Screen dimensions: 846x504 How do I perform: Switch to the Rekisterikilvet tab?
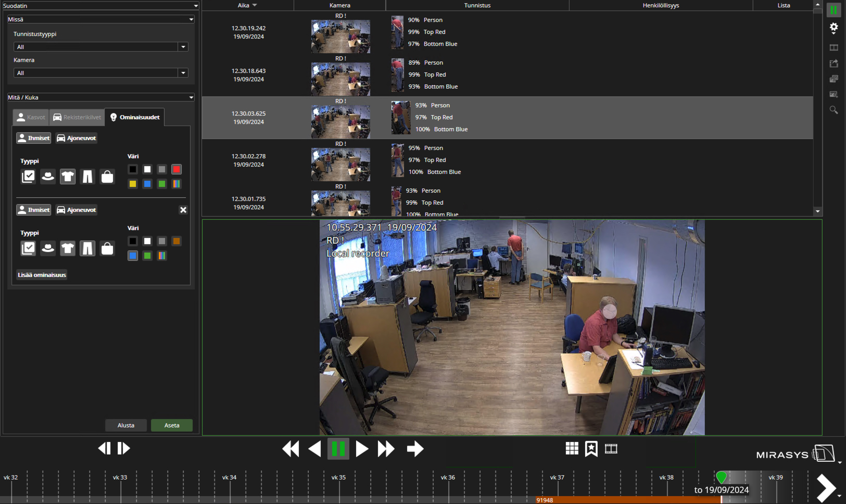(77, 117)
